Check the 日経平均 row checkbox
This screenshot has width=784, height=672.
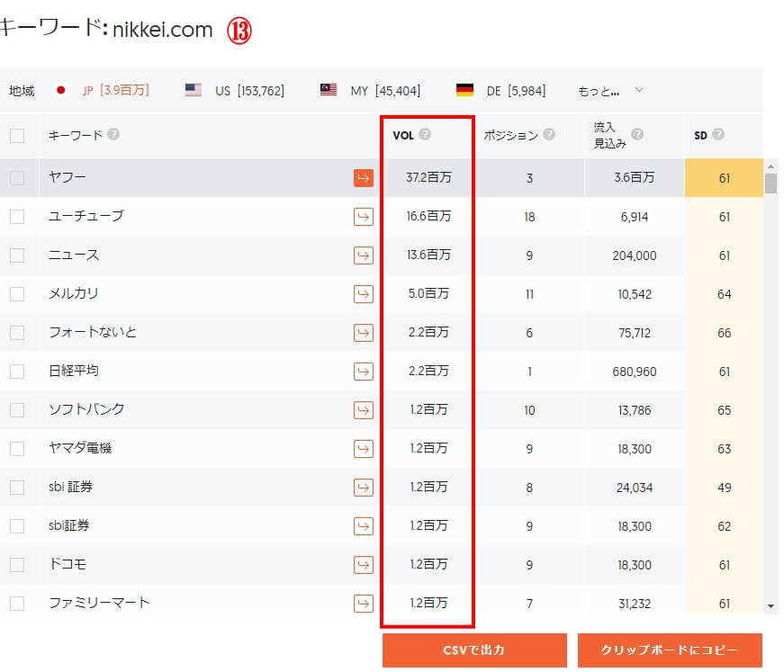coord(17,372)
